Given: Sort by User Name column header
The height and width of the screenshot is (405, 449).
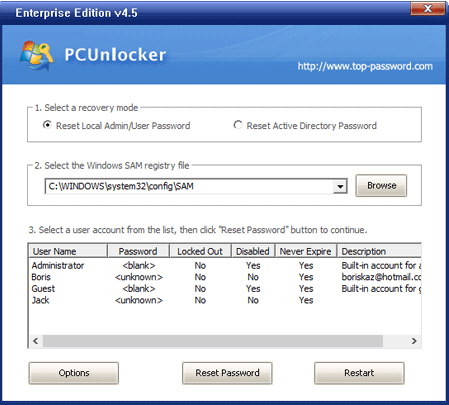Looking at the screenshot, I should (x=68, y=251).
